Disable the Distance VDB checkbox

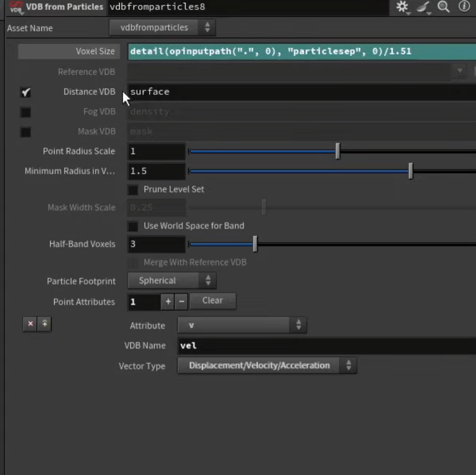[x=26, y=92]
